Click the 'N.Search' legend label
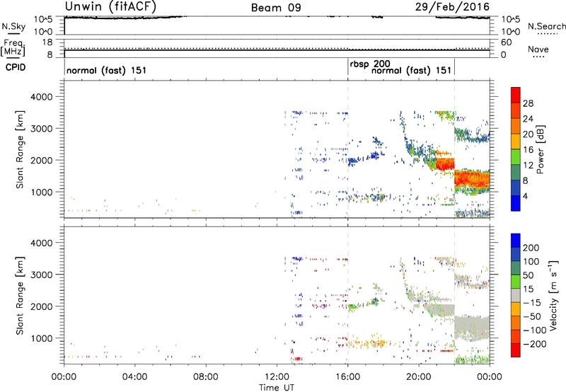 point(546,26)
